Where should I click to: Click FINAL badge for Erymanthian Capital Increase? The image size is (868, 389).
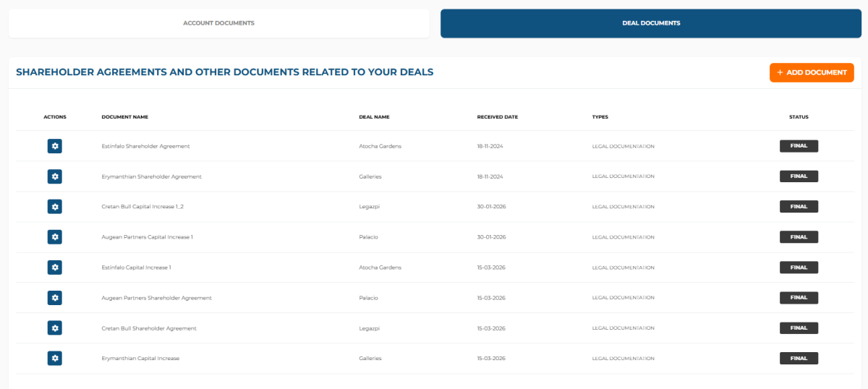(799, 358)
